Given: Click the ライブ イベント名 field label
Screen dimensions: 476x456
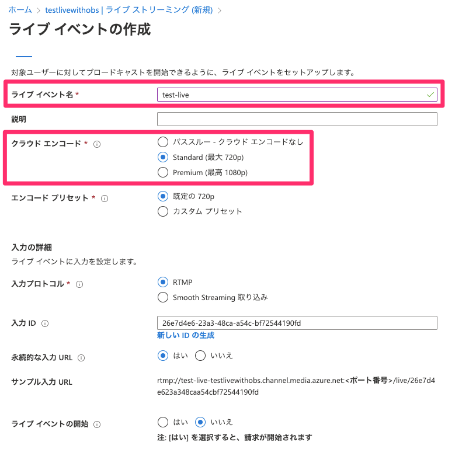Looking at the screenshot, I should [x=42, y=95].
